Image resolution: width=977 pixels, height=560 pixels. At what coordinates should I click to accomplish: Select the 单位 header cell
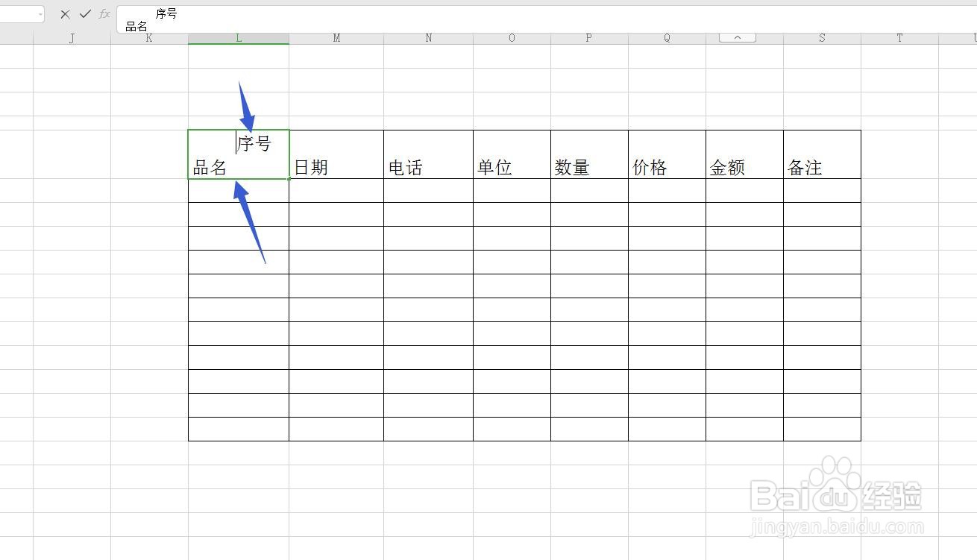point(511,154)
